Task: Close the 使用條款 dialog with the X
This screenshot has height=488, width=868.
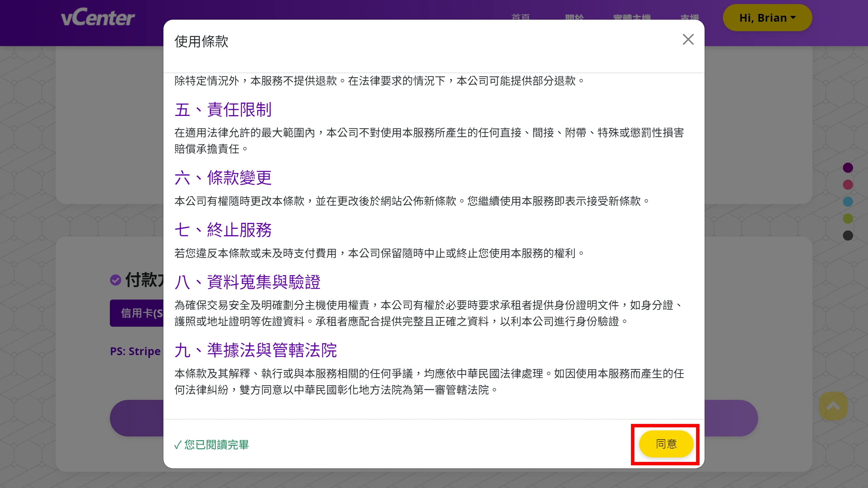Action: (688, 40)
